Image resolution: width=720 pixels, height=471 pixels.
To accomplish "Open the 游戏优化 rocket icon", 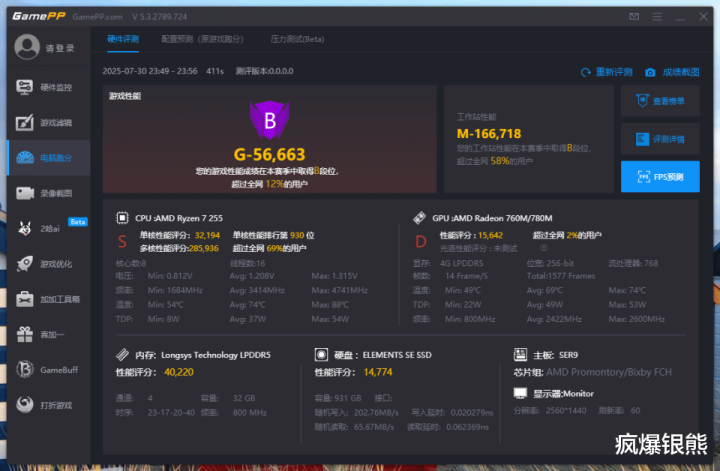I will (x=25, y=264).
